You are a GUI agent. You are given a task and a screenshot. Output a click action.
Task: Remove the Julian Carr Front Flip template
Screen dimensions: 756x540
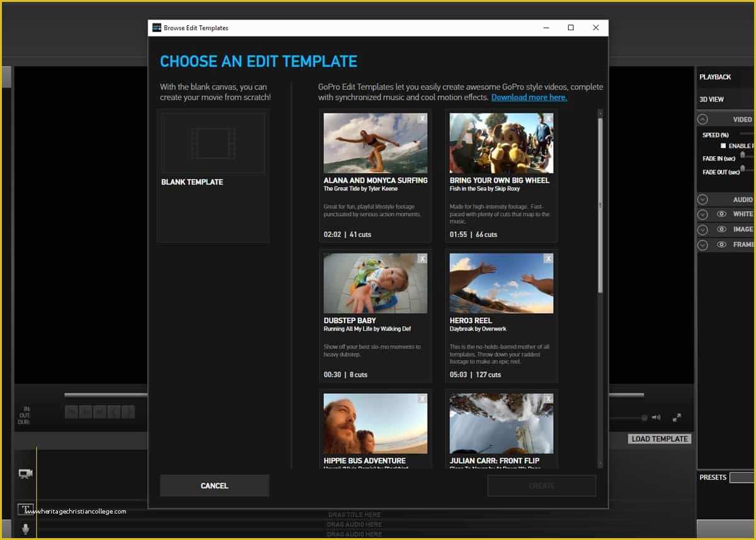549,398
